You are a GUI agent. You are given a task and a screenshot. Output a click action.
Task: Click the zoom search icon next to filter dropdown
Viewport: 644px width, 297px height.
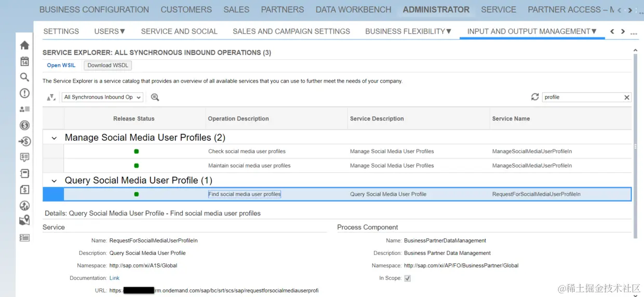coord(155,97)
